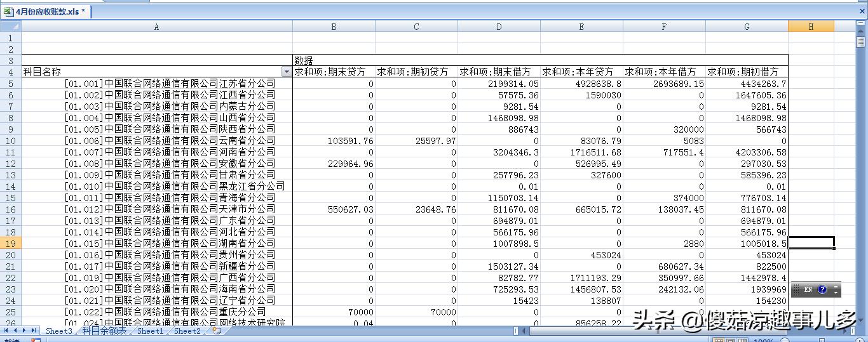The image size is (868, 342).
Task: Click the cell containing 23648.76
Action: (x=416, y=209)
